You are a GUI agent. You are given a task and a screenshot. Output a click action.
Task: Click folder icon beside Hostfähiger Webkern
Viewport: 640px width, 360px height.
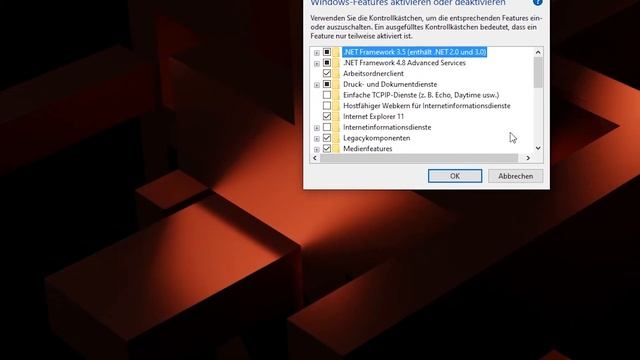point(336,106)
